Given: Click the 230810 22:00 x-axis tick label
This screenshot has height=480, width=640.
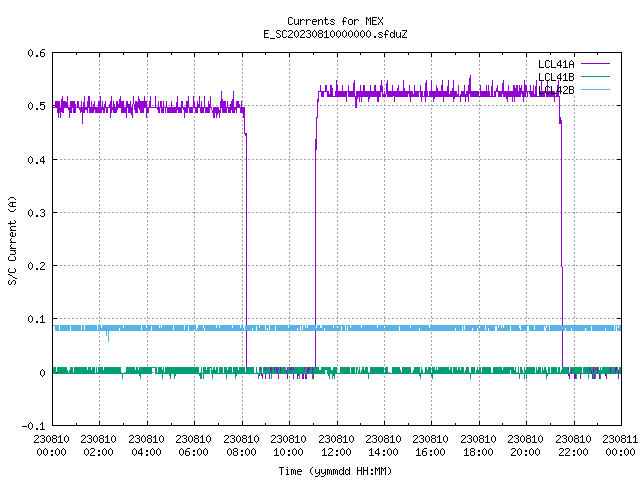Looking at the screenshot, I should point(573,446).
